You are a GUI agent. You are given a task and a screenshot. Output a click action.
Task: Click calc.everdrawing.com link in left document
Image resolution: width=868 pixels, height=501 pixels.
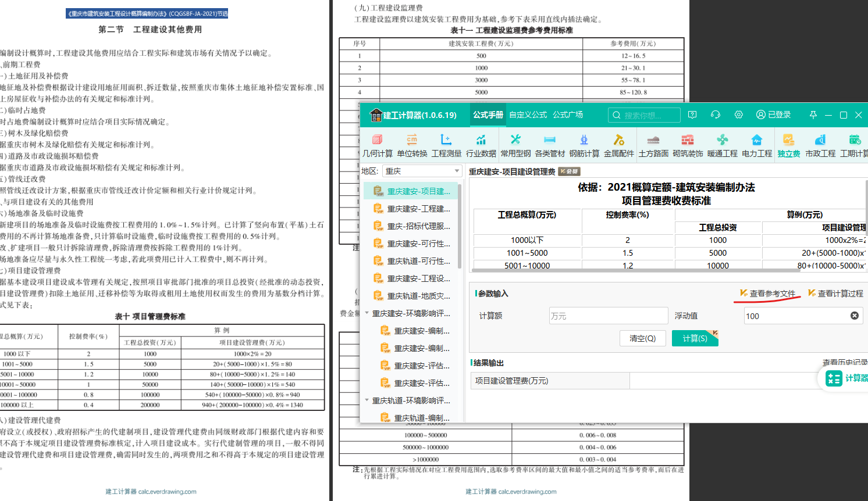click(167, 492)
